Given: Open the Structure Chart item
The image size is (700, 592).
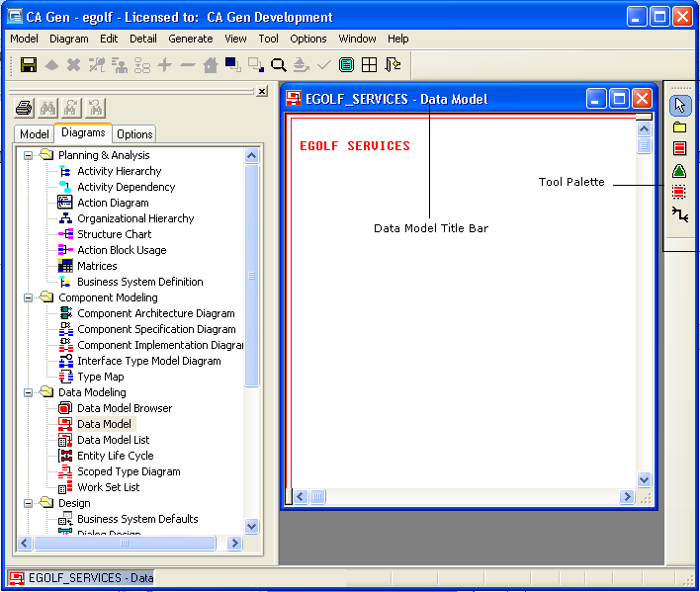Looking at the screenshot, I should coord(115,234).
